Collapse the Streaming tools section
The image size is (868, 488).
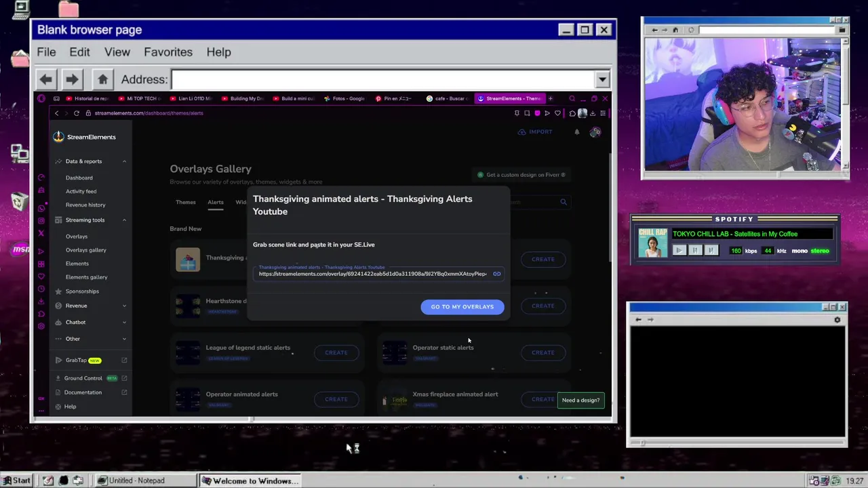(124, 220)
